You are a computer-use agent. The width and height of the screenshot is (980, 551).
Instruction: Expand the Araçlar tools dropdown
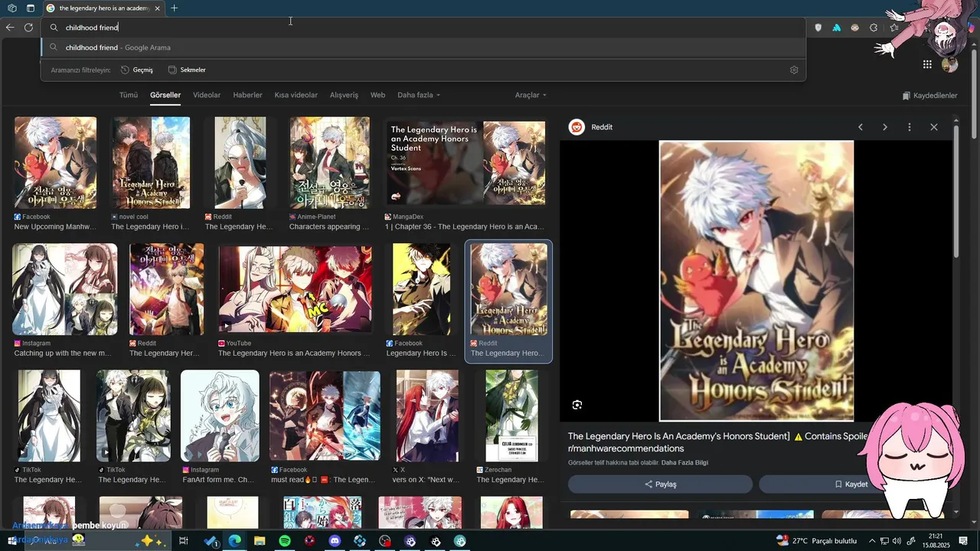click(531, 95)
